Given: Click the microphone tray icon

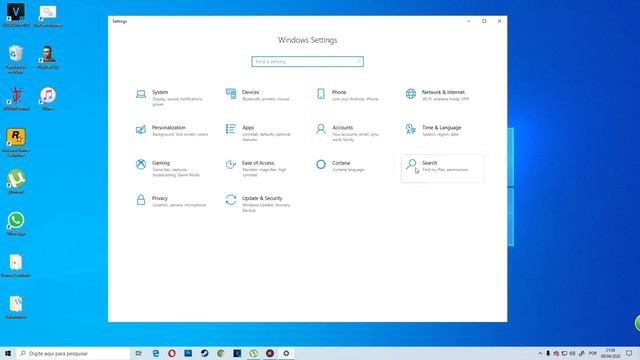Looking at the screenshot, I should click(548, 353).
